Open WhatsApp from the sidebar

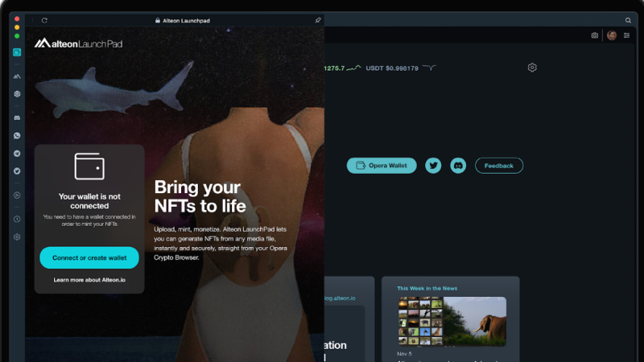click(x=17, y=135)
